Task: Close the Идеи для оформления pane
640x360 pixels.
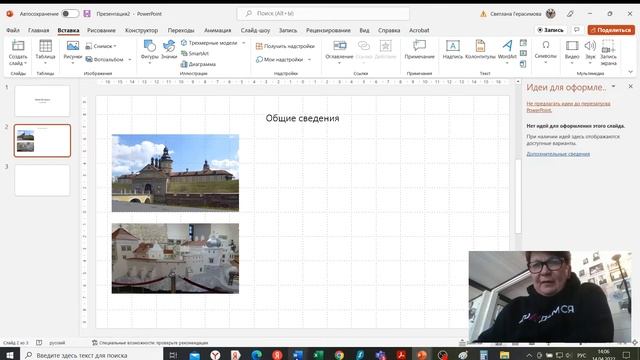Action: coord(630,87)
